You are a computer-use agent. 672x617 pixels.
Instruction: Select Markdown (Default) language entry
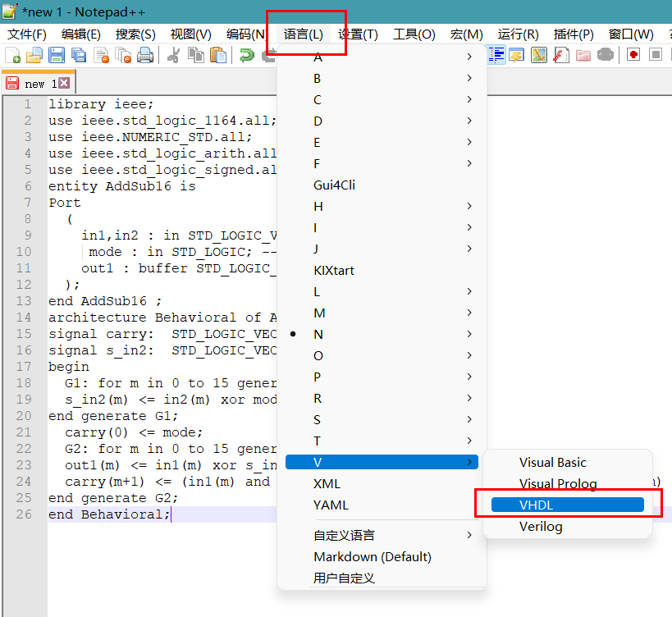[x=382, y=556]
